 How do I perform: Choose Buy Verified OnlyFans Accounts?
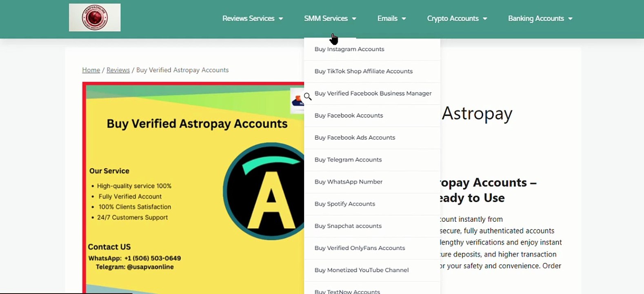(x=372, y=248)
